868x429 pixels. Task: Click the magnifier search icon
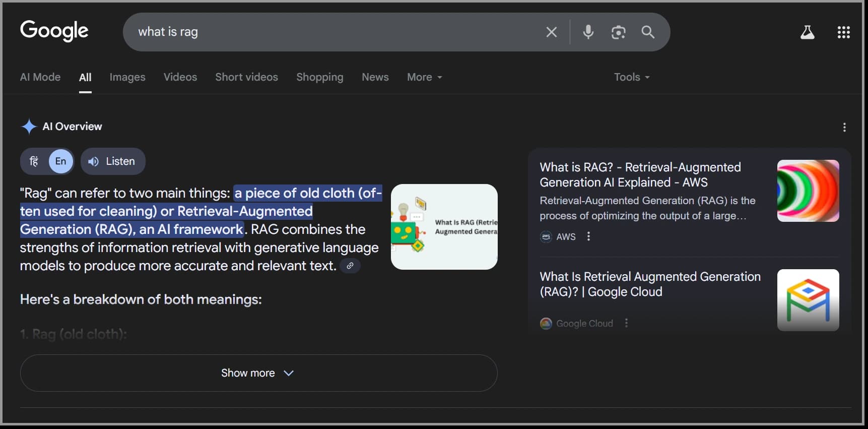click(x=648, y=32)
